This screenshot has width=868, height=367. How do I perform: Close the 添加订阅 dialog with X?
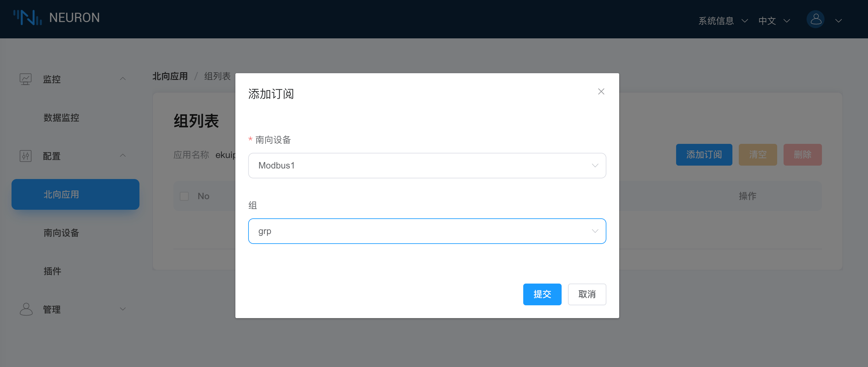tap(601, 91)
